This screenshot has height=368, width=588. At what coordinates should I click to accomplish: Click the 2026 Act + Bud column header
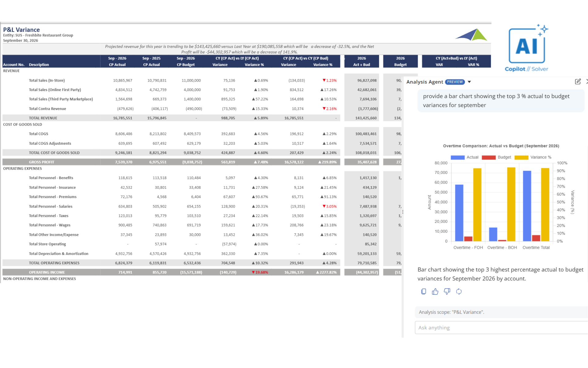[x=361, y=61]
